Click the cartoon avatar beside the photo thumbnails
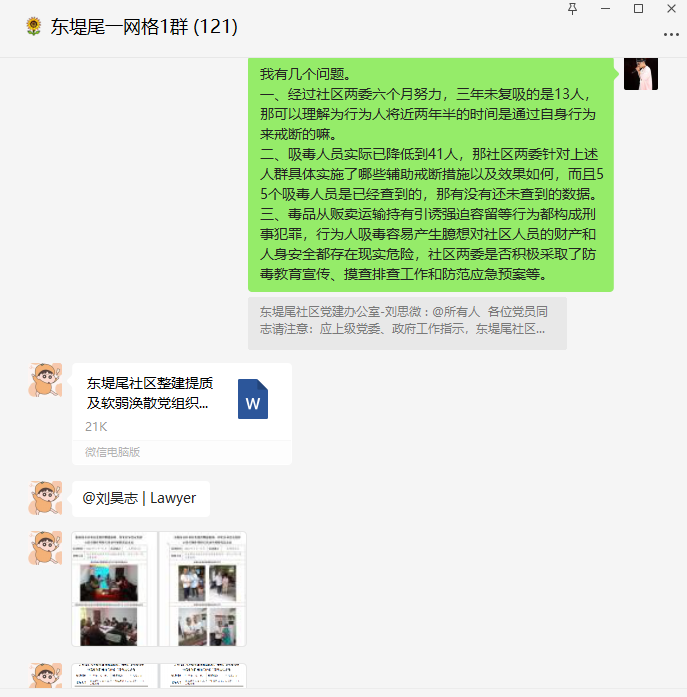This screenshot has height=697, width=687. click(45, 548)
